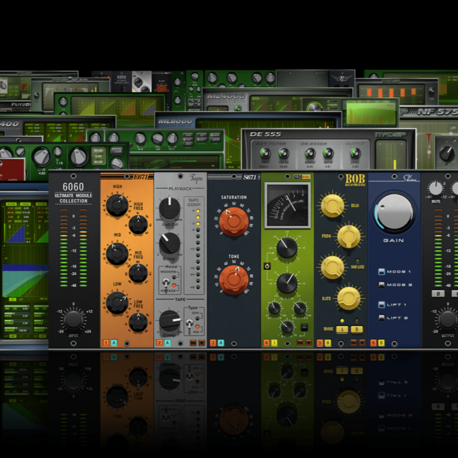Adjust the second large knob on green compressor

point(287,283)
